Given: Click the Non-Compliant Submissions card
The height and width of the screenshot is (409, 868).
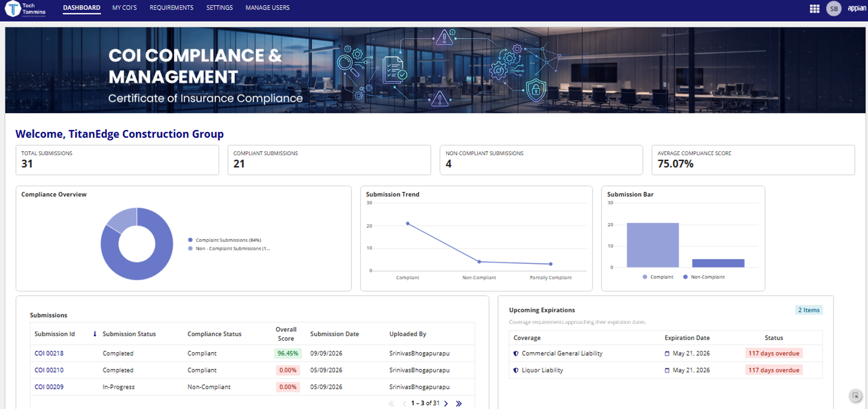Looking at the screenshot, I should [x=541, y=160].
